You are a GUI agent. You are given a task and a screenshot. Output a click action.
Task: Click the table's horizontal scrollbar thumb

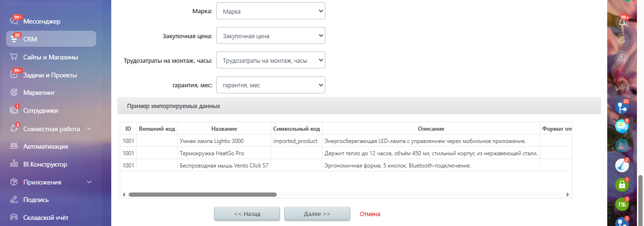pos(203,194)
